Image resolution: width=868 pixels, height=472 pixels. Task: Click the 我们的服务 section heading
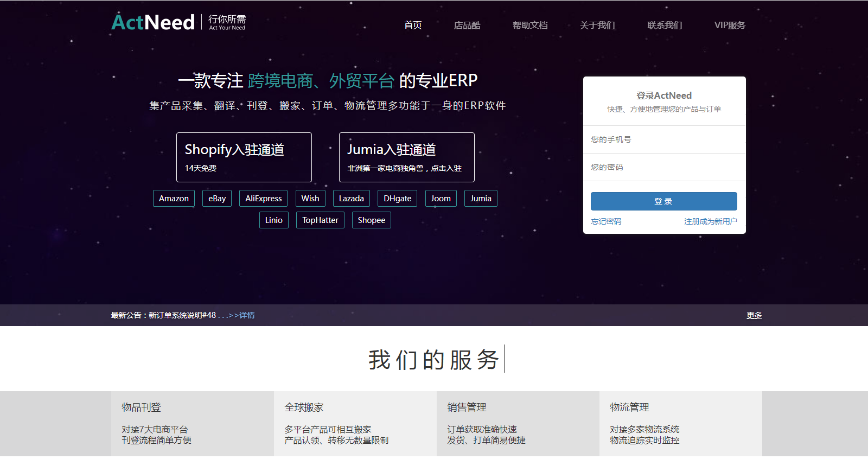(x=434, y=360)
